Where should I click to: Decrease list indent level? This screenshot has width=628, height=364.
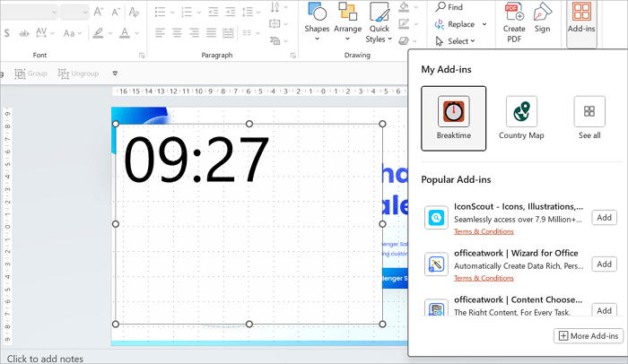214,12
